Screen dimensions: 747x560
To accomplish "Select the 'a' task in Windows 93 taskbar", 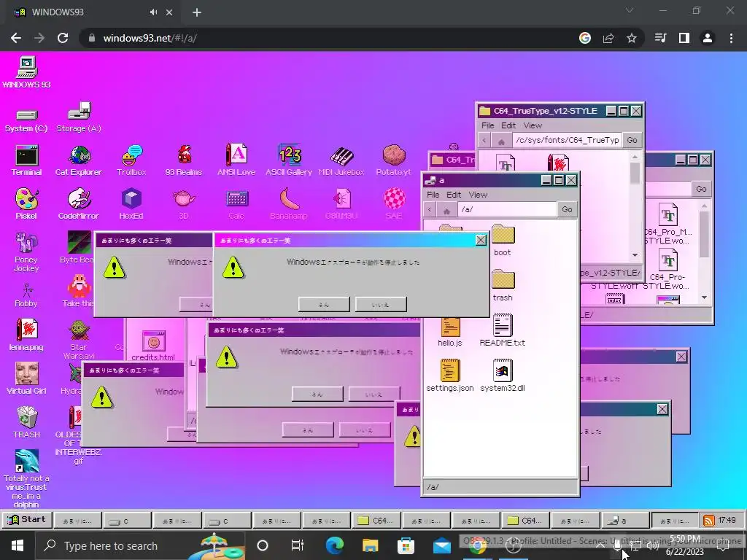I will point(625,521).
